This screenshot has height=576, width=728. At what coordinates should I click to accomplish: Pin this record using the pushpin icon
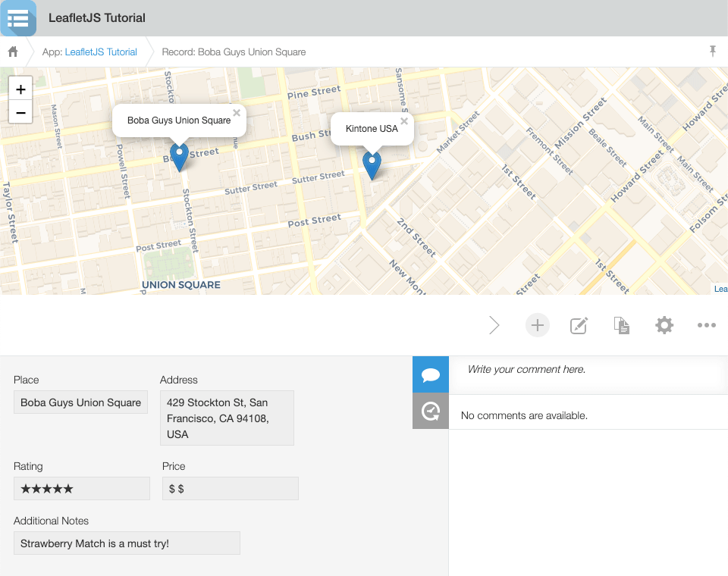(714, 51)
